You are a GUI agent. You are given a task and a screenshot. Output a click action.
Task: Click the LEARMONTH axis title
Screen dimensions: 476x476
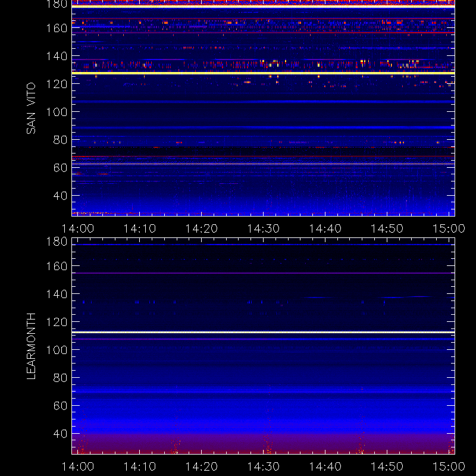[x=31, y=346]
